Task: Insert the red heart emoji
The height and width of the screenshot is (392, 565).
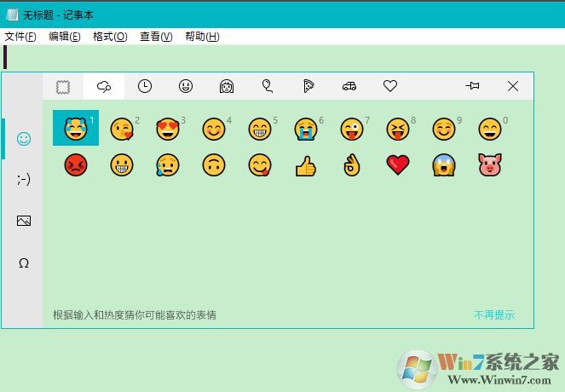Action: (398, 165)
